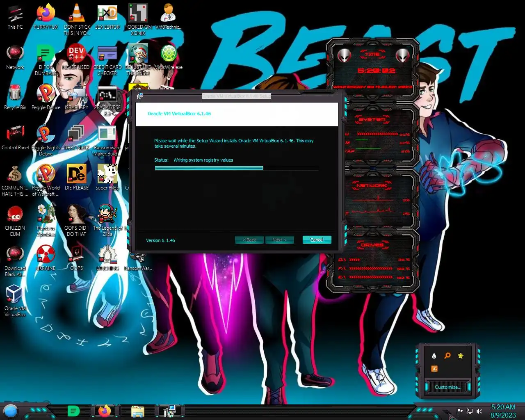This screenshot has height=420, width=525.
Task: Click the magnifier search gadget icon
Action: 447,356
